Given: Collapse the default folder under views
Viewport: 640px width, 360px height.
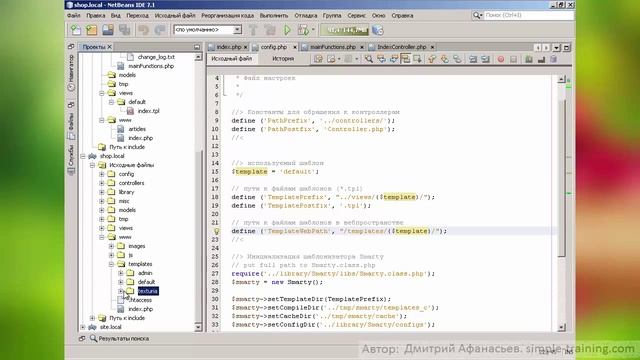Looking at the screenshot, I should 111,102.
